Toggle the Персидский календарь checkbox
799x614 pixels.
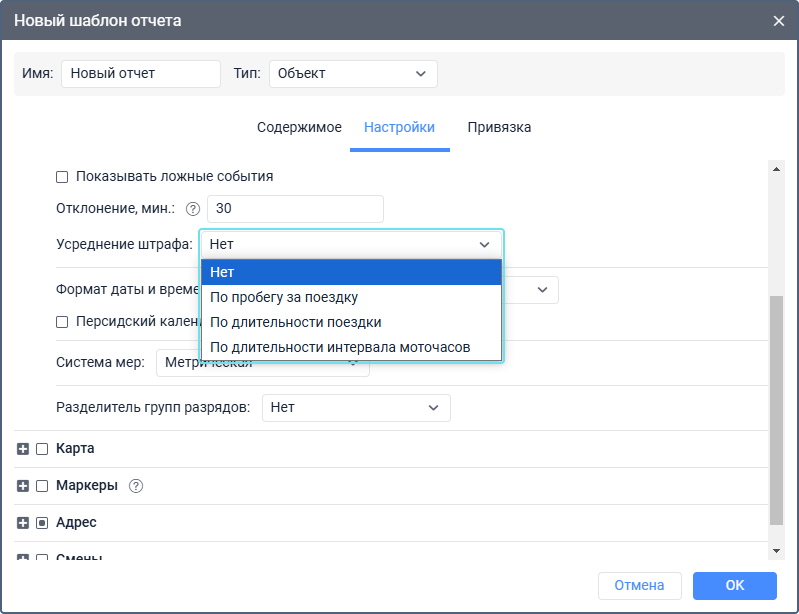point(62,322)
